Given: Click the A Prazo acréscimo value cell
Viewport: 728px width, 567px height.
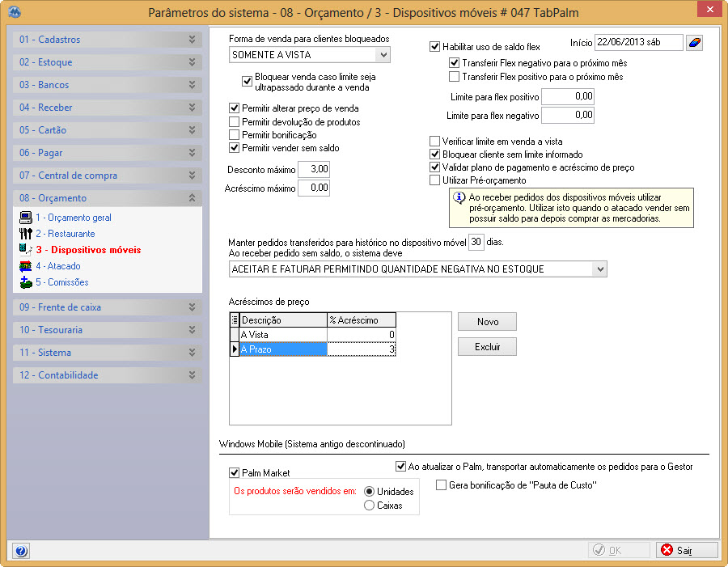Looking at the screenshot, I should [362, 349].
